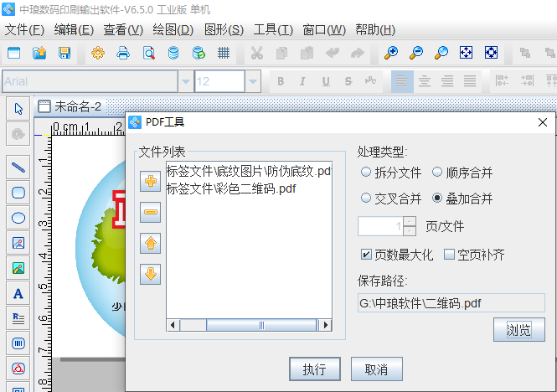557x392 pixels.
Task: Click the remove file minus icon
Action: 151,212
